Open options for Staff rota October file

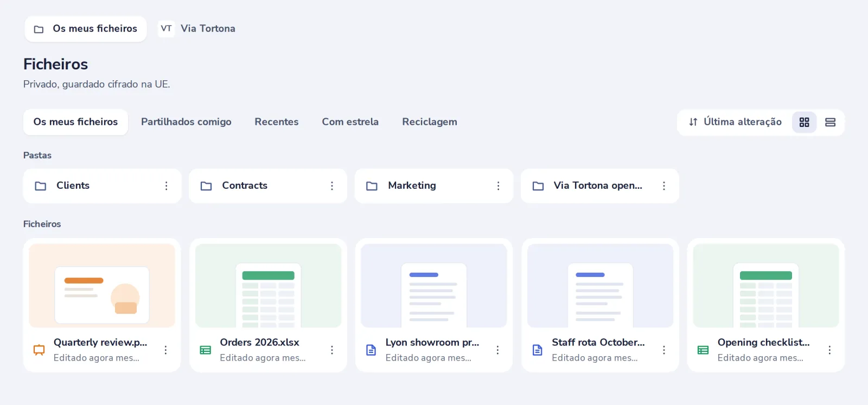pyautogui.click(x=664, y=350)
